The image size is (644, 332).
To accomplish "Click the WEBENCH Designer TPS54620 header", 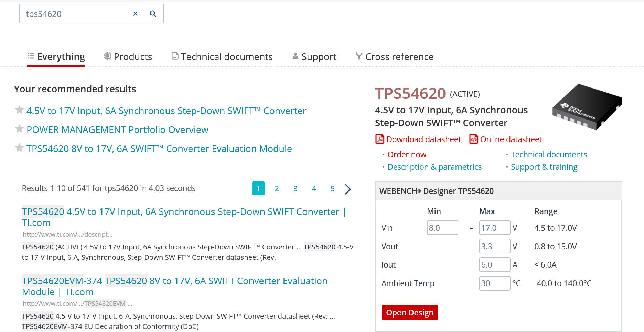I will coord(498,191).
